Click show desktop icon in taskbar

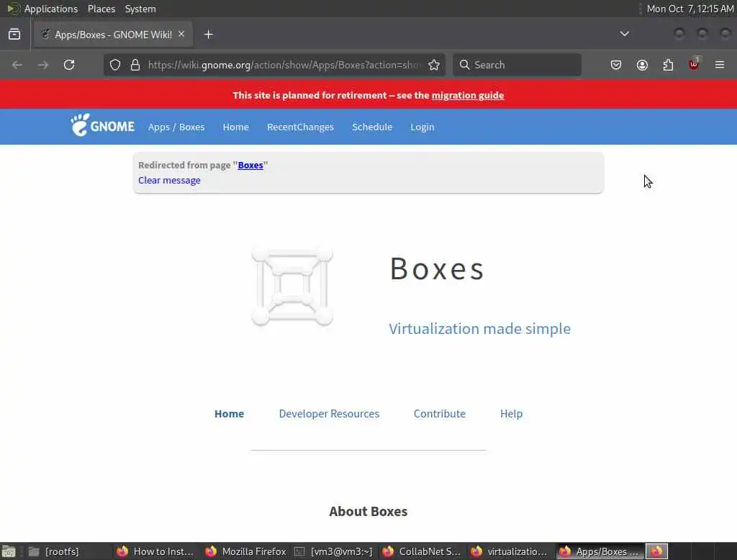(9, 551)
